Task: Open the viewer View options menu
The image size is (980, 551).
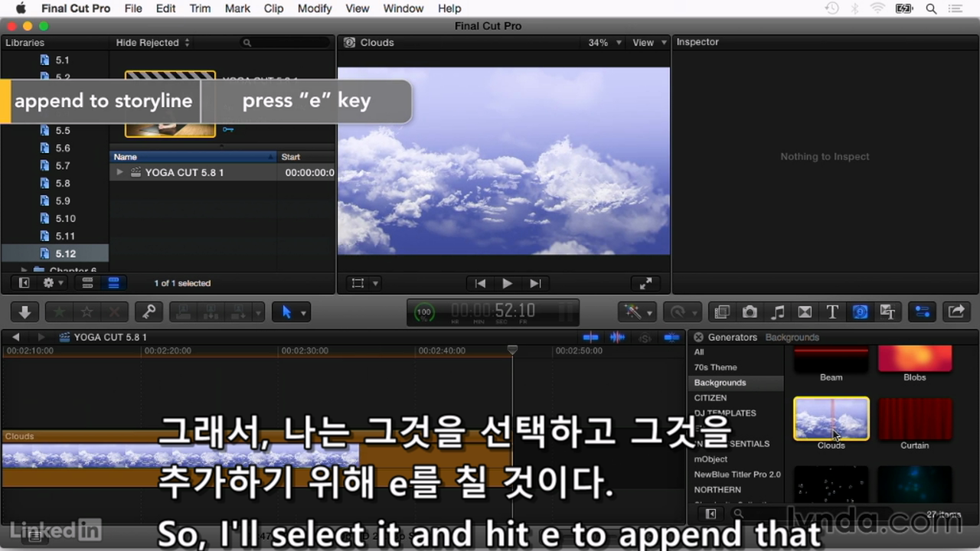Action: click(648, 43)
